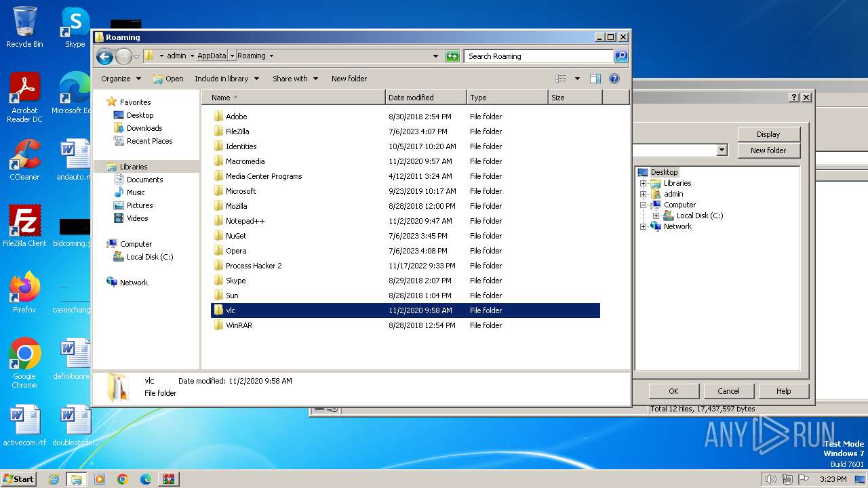Select Local Disk (C:) in navigation pane
Viewport: 868px width, 488px height.
(150, 257)
